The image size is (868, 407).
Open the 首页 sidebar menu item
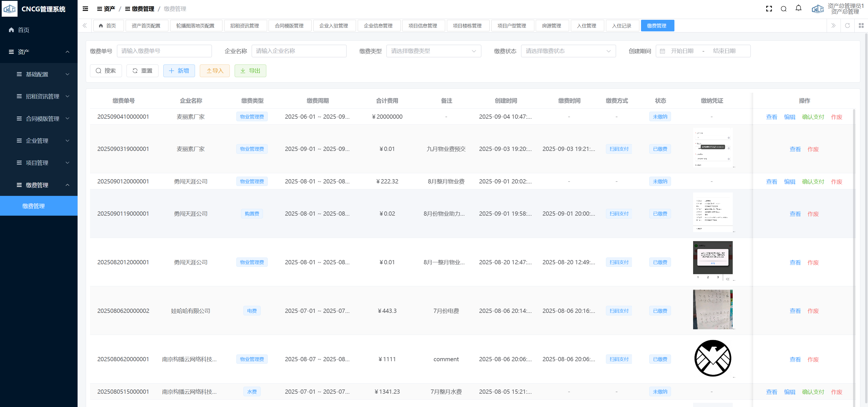[23, 30]
